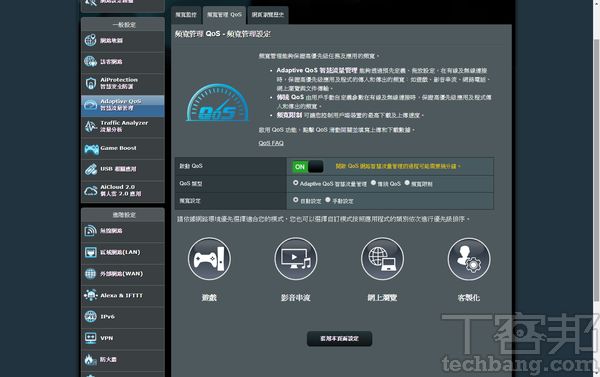Click the 進階設定 Advanced section header
The image size is (600, 377).
click(123, 215)
